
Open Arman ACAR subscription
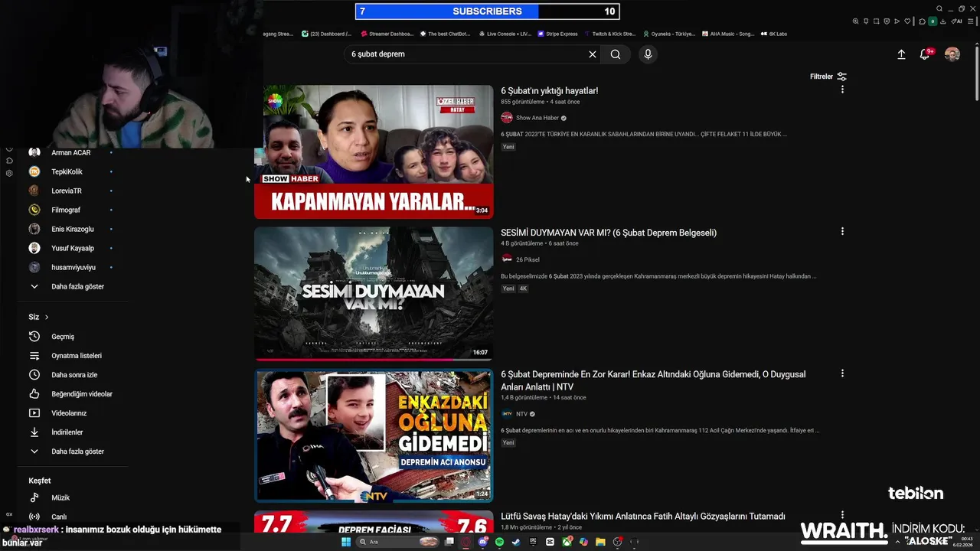pos(71,152)
